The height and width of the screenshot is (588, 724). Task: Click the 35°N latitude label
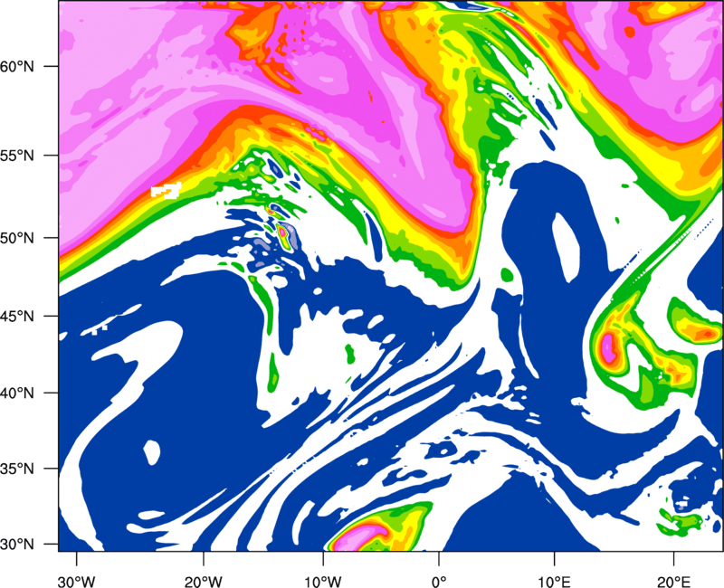[x=17, y=469]
